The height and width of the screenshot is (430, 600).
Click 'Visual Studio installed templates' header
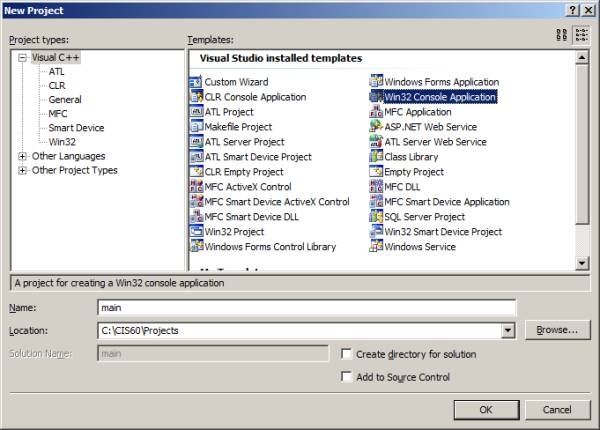coord(280,58)
